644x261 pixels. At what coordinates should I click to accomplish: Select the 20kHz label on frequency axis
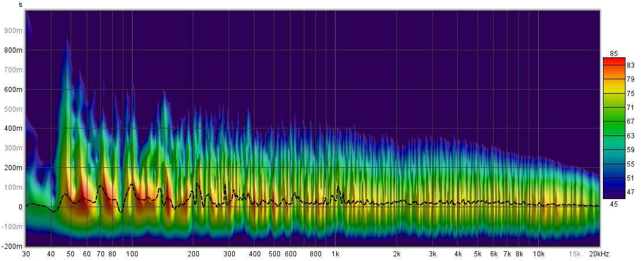coord(598,254)
